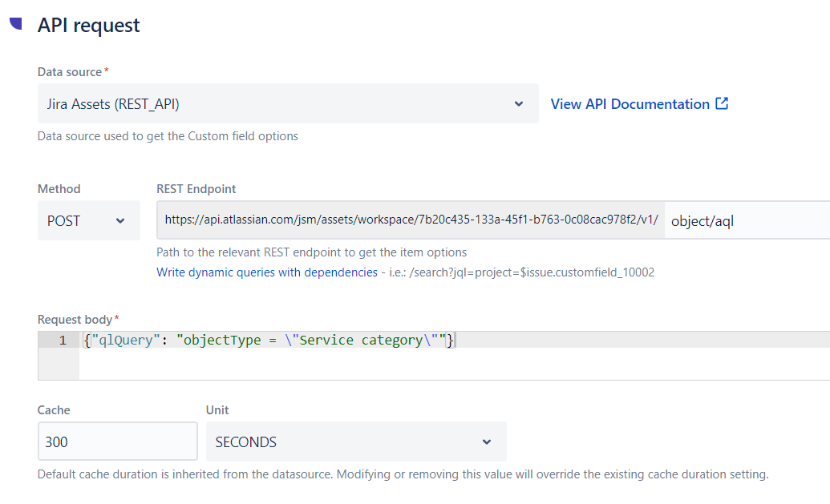This screenshot has width=830, height=504.
Task: Place cursor on "Service category" text in request body
Action: click(361, 341)
